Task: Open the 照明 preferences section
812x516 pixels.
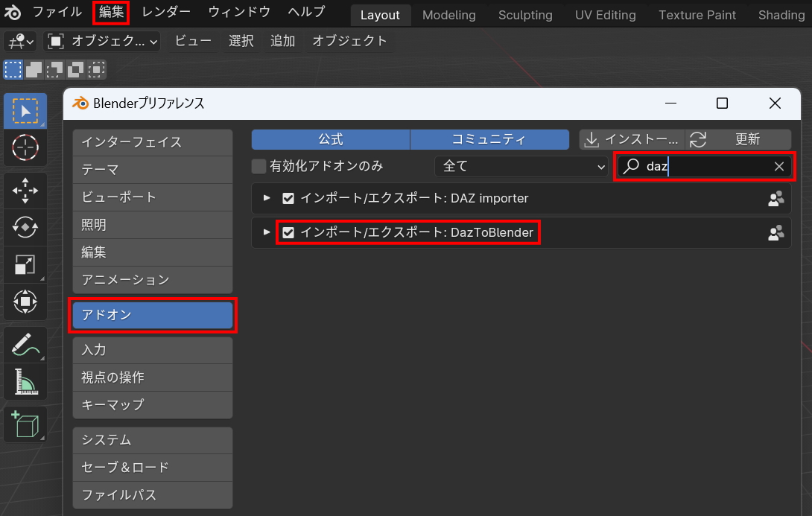Action: click(x=153, y=225)
